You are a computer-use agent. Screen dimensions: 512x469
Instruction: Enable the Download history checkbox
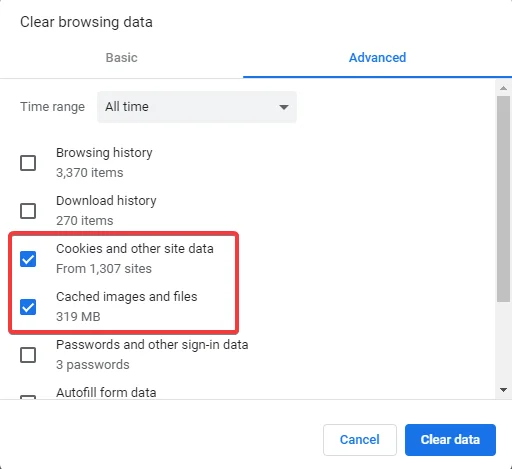tap(28, 211)
